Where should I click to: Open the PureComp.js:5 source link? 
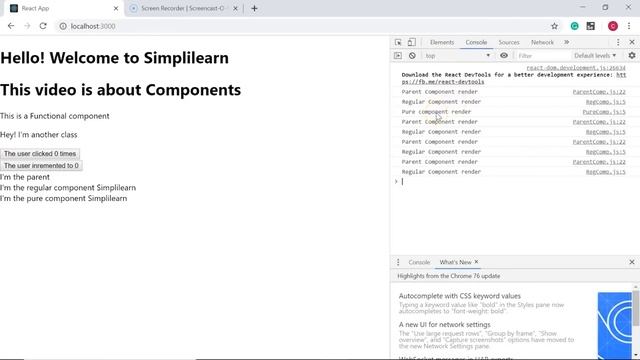pos(604,112)
